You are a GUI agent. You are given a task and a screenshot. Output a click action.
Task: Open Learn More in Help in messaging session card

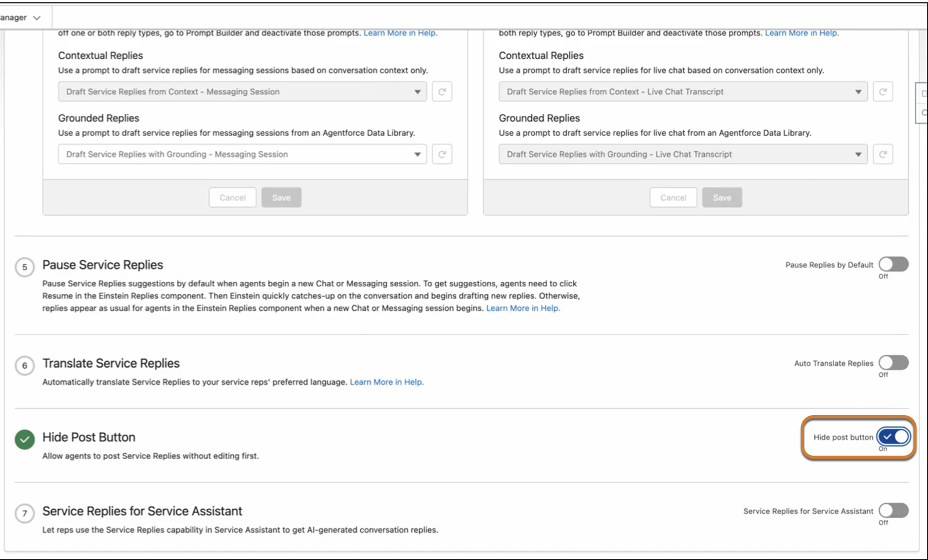[400, 33]
